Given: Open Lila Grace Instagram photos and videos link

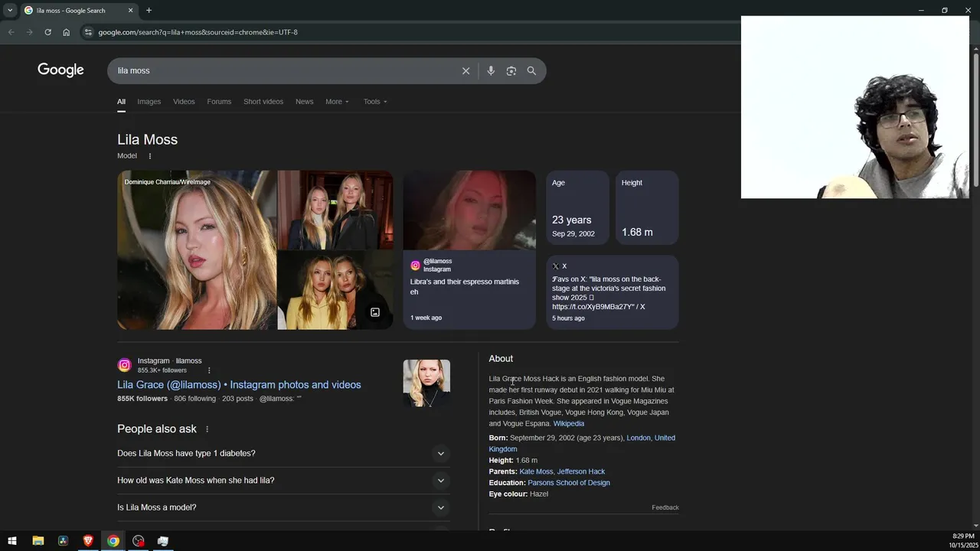Looking at the screenshot, I should (x=239, y=385).
